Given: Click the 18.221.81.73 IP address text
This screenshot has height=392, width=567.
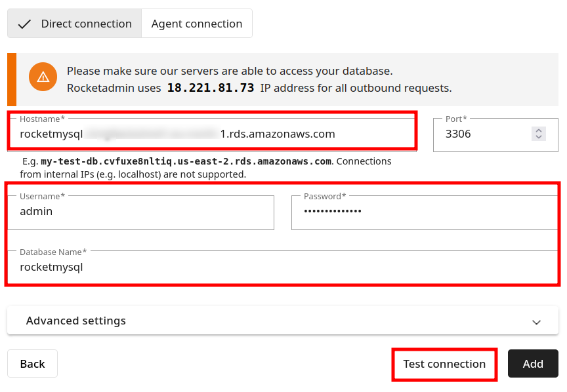Looking at the screenshot, I should (211, 88).
